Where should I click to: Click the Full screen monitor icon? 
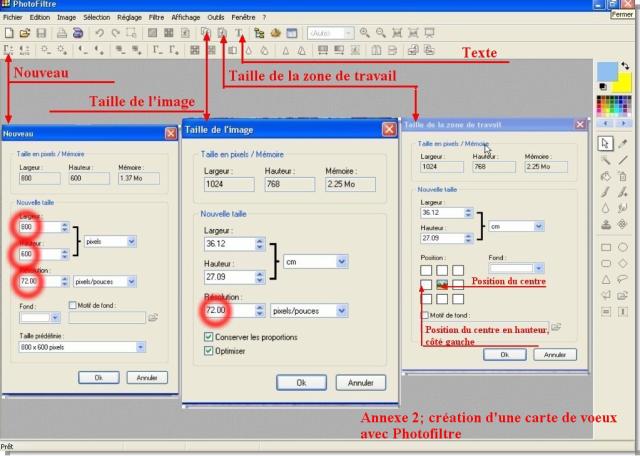[x=429, y=33]
